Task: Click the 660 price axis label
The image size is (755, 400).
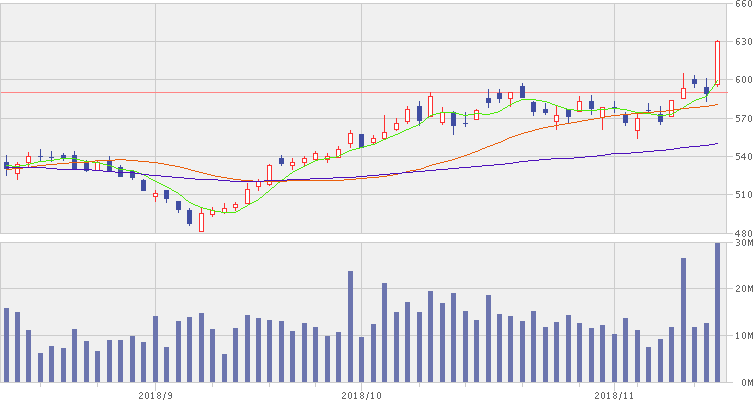Action: (743, 5)
